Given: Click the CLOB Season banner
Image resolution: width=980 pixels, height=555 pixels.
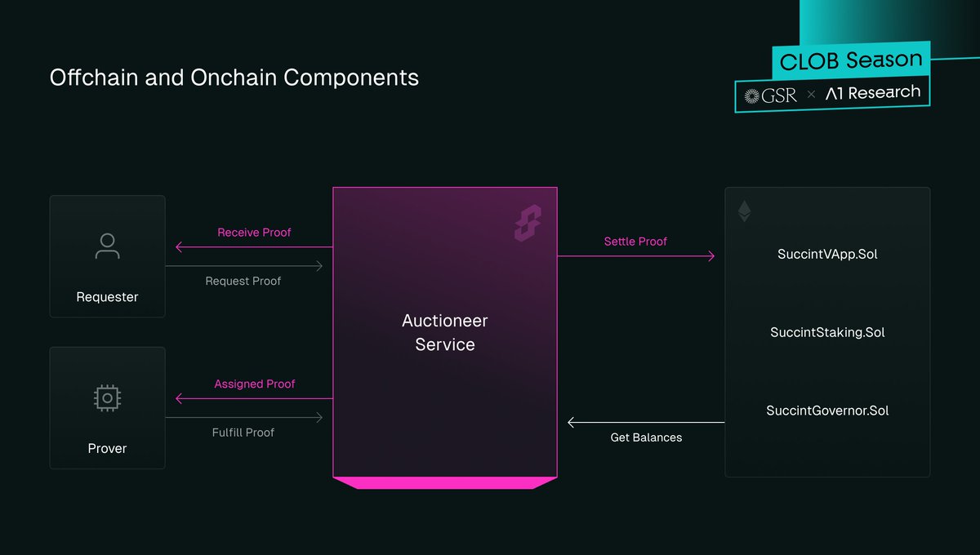Looking at the screenshot, I should [850, 61].
